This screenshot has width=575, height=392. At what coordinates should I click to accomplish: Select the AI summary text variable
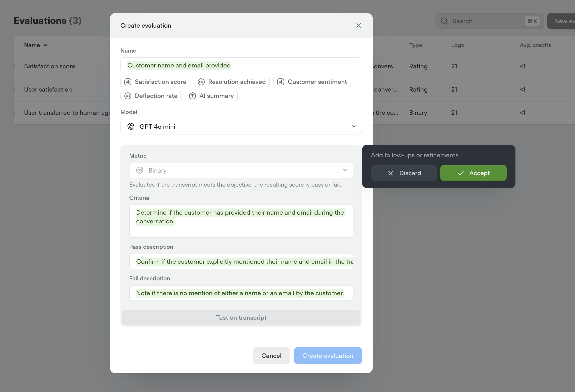tap(212, 96)
